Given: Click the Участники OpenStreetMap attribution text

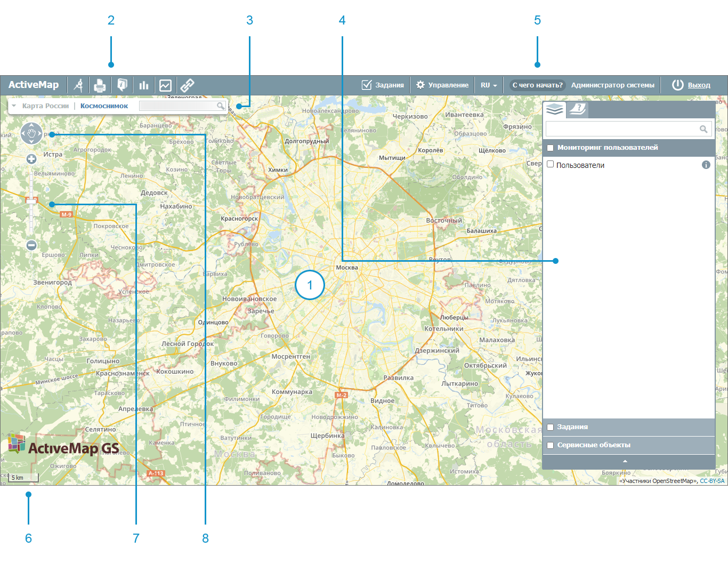Looking at the screenshot, I should click(658, 481).
